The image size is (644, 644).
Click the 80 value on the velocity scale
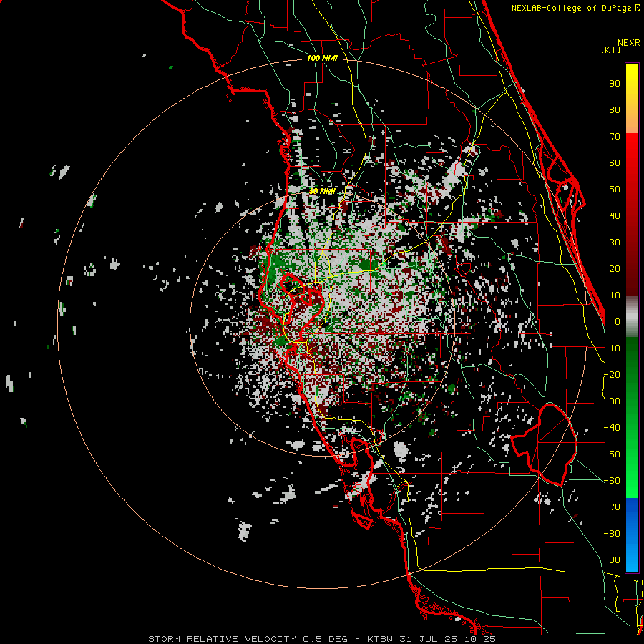(615, 109)
